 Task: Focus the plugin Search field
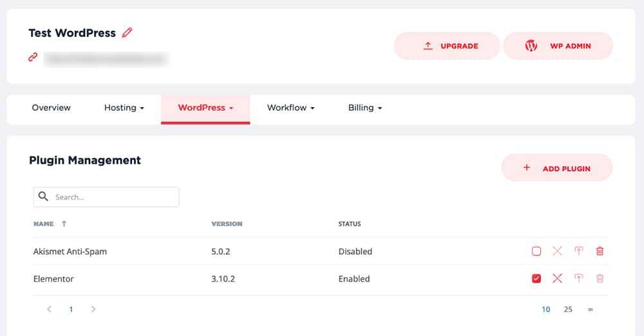coord(106,197)
